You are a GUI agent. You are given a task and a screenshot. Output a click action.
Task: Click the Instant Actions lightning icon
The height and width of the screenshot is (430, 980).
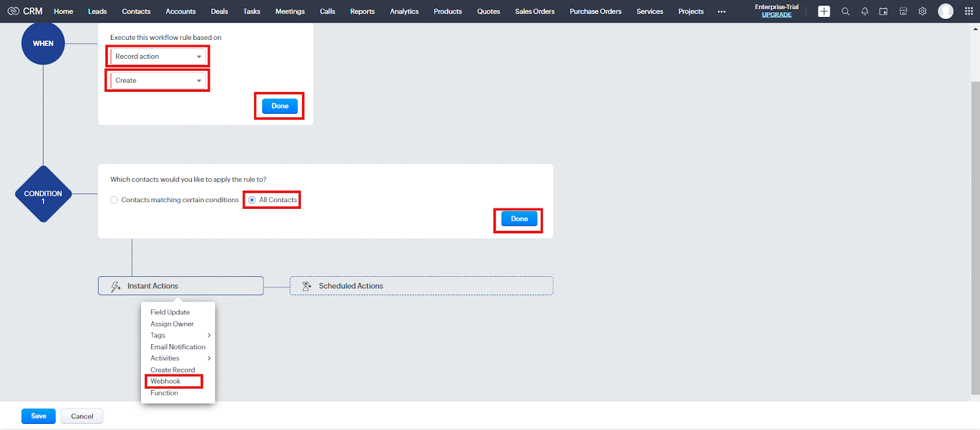[x=116, y=287]
